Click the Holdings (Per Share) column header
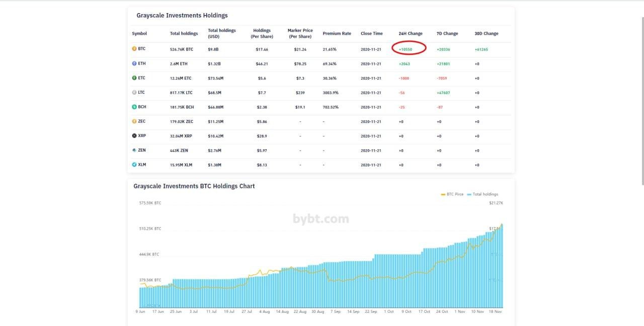The image size is (644, 326). pyautogui.click(x=262, y=33)
